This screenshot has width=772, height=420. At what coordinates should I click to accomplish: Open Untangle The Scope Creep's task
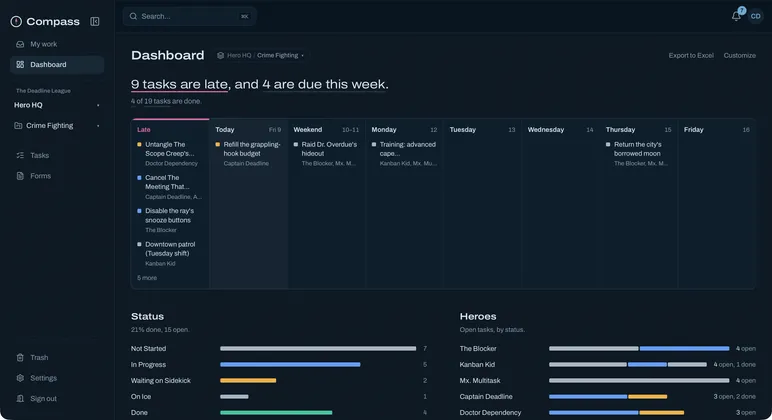pyautogui.click(x=170, y=153)
